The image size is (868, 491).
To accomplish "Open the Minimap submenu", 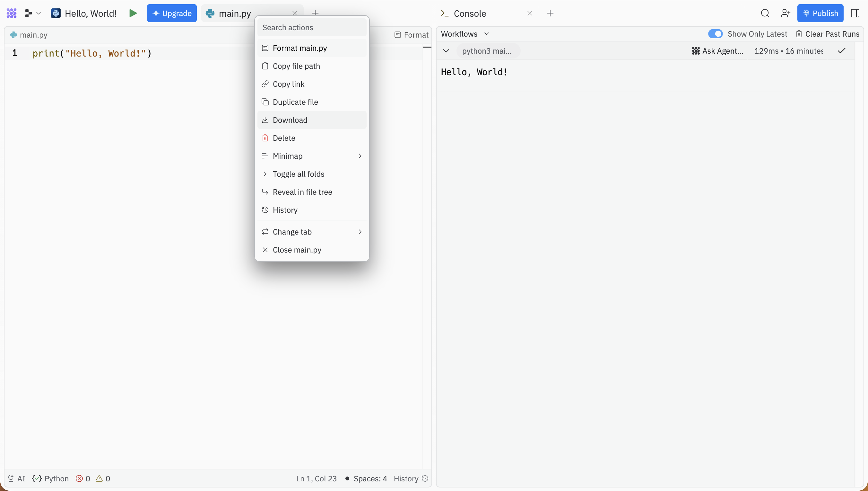I will click(312, 156).
